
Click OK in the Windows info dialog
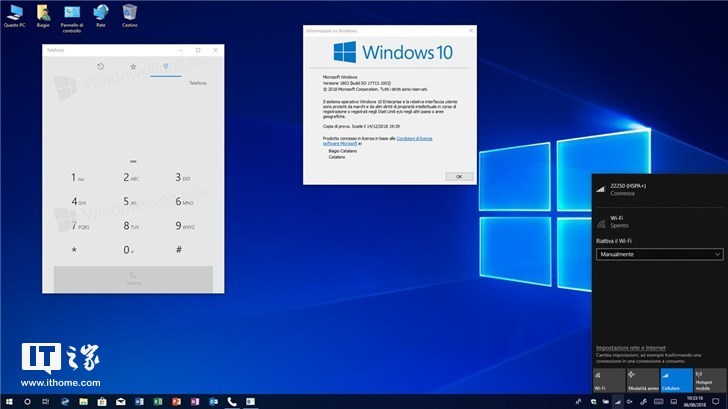point(459,176)
